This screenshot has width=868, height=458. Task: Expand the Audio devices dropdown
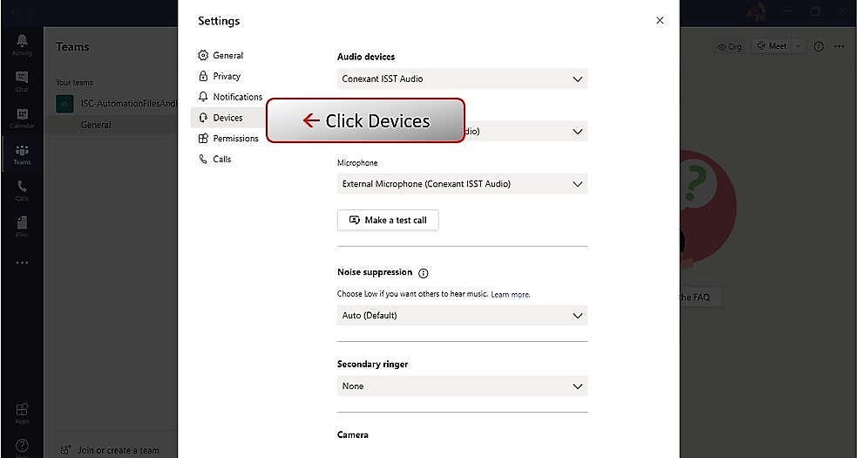[x=462, y=79]
